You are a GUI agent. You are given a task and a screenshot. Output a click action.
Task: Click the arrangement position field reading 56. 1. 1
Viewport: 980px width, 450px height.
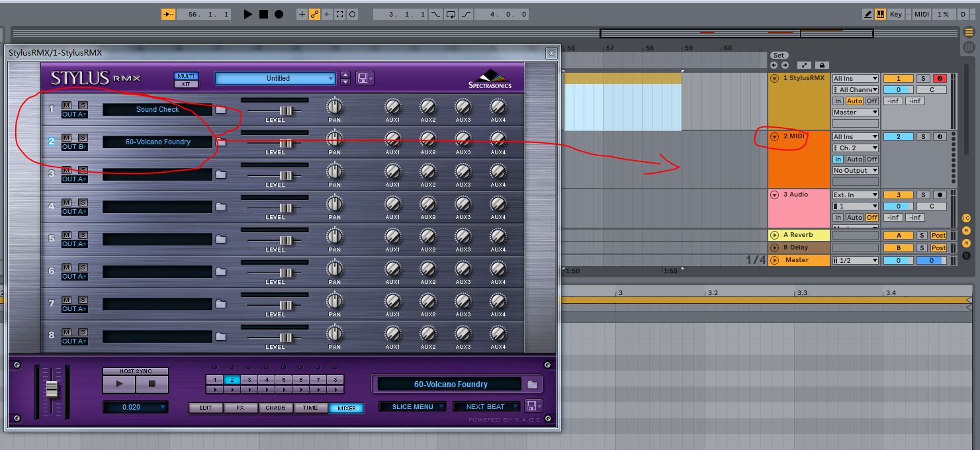(x=204, y=14)
